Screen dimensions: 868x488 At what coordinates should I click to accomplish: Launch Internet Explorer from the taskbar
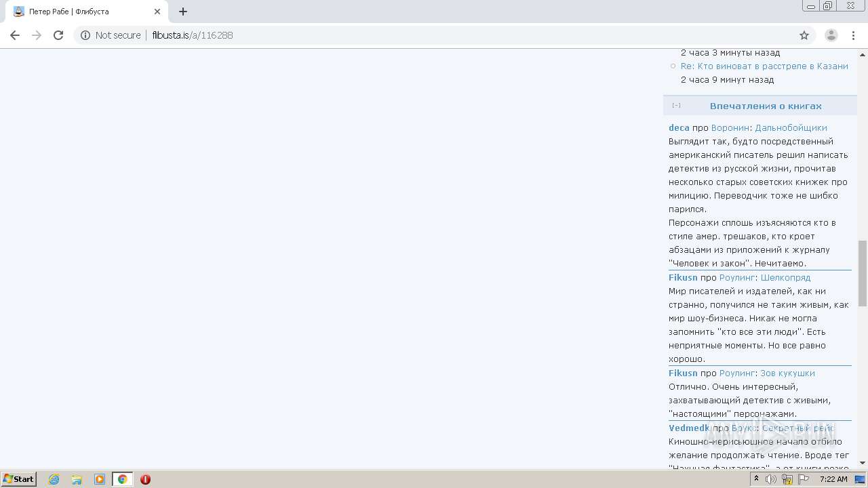click(54, 479)
